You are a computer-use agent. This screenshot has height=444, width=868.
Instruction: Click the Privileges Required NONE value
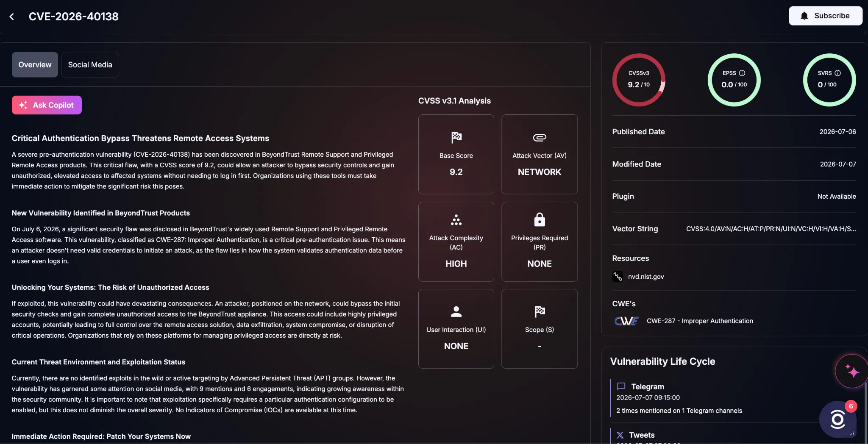pyautogui.click(x=539, y=264)
